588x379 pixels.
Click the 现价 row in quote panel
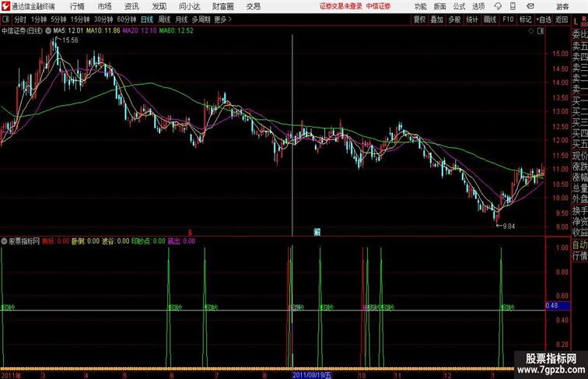pos(579,156)
